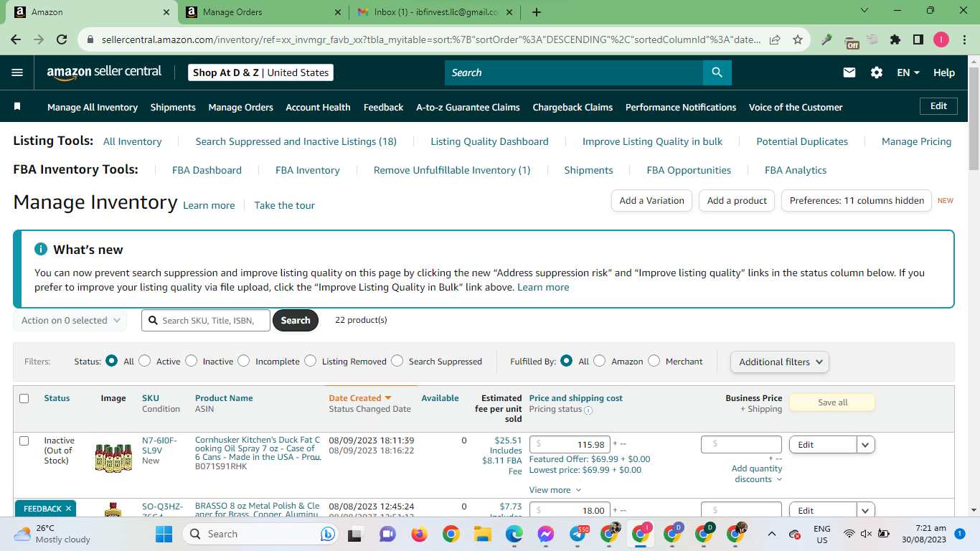This screenshot has width=980, height=551.
Task: Open Edit dropdown arrow for Cornhusker row
Action: click(866, 445)
